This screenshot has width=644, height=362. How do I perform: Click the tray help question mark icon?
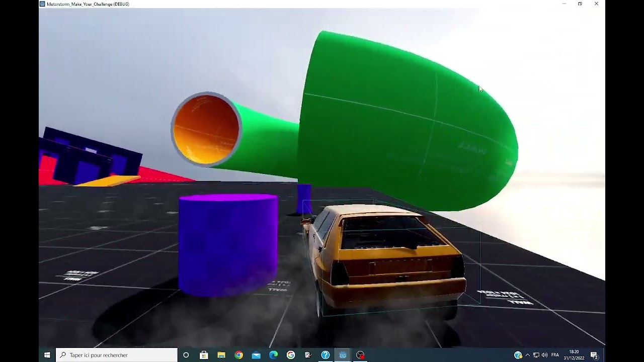point(518,355)
